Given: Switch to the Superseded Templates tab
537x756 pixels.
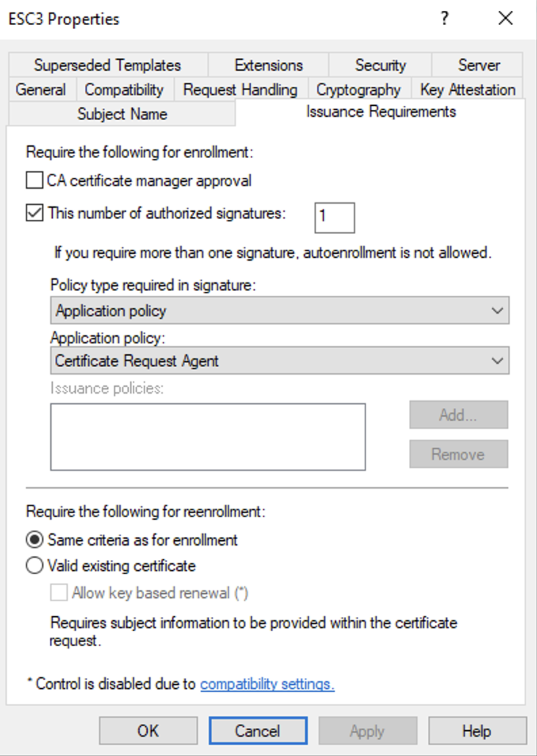Looking at the screenshot, I should point(107,65).
